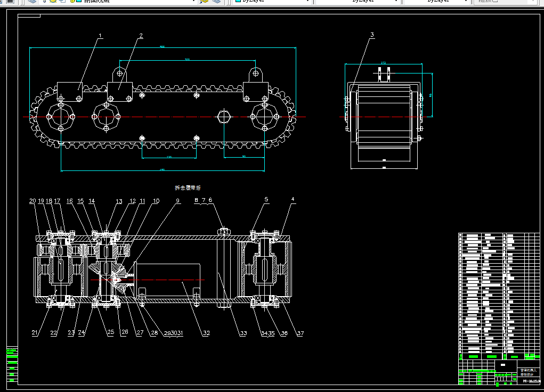The height and width of the screenshot is (392, 544).
Task: Select the hexagonal bolt head in the track side view
Action: pyautogui.click(x=224, y=117)
